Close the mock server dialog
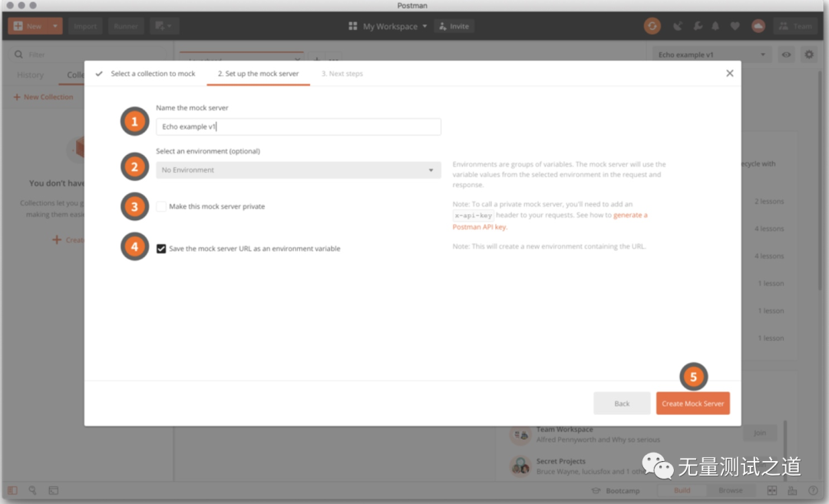This screenshot has height=504, width=829. coord(730,74)
